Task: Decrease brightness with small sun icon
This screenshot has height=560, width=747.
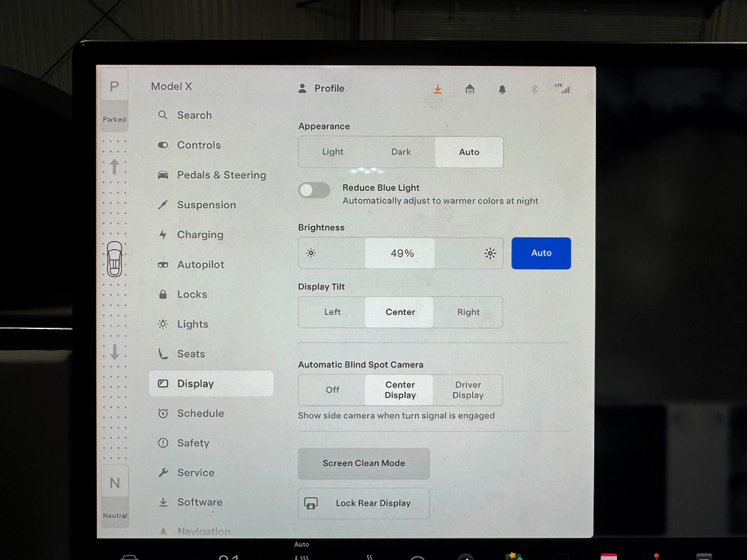Action: coord(311,253)
